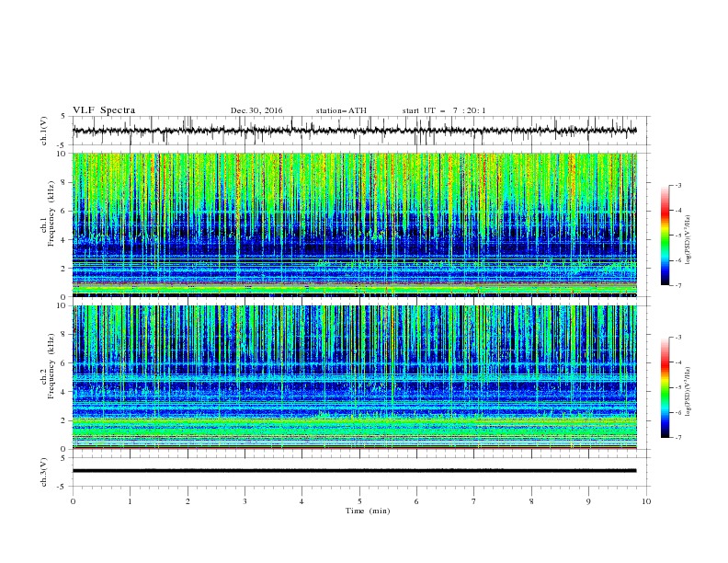Screen dimensions: 728x563
Task: Click the ch.1 voltage waveform trace
Action: click(x=354, y=131)
